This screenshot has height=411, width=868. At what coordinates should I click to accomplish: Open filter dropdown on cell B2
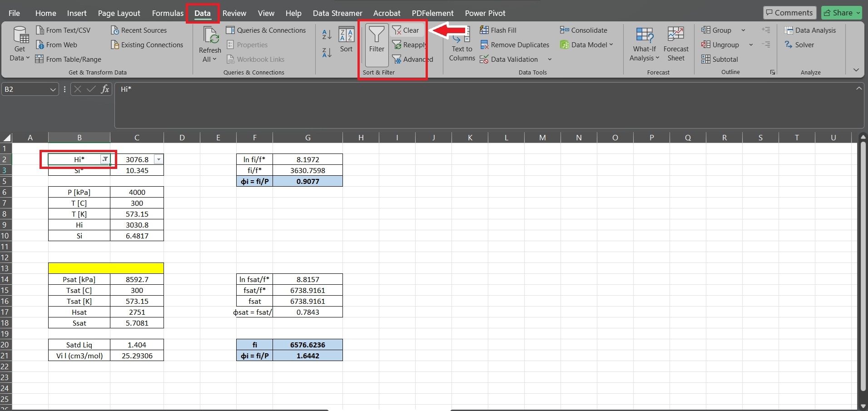click(105, 159)
